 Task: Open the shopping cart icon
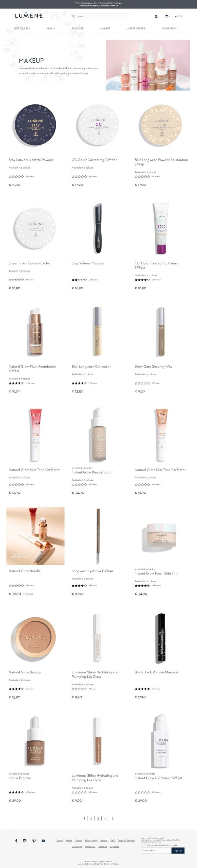coord(166,16)
